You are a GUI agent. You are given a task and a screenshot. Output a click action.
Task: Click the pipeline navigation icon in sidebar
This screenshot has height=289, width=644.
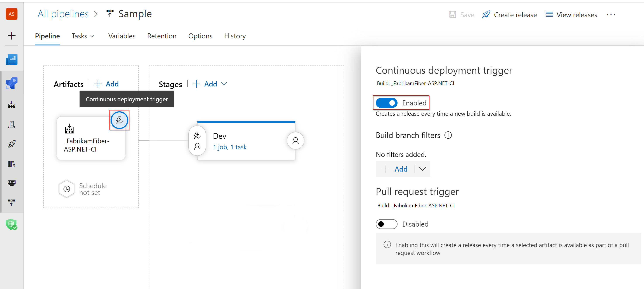12,81
